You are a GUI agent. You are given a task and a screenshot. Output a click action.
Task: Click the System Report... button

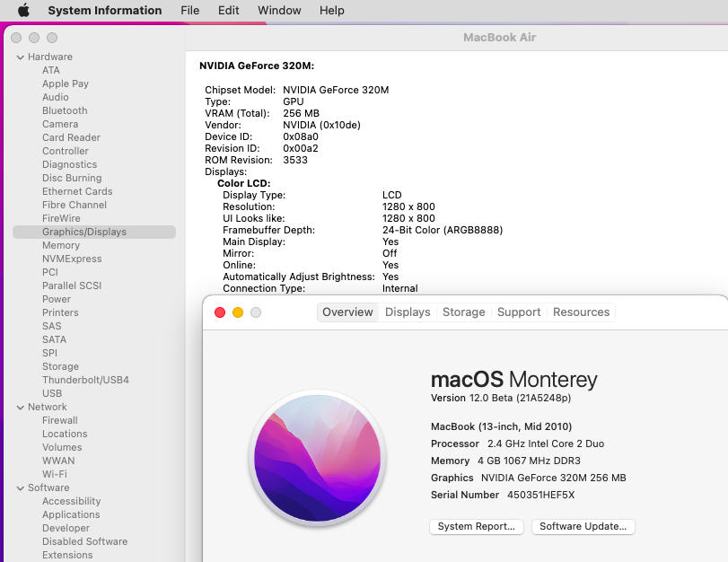(x=477, y=527)
